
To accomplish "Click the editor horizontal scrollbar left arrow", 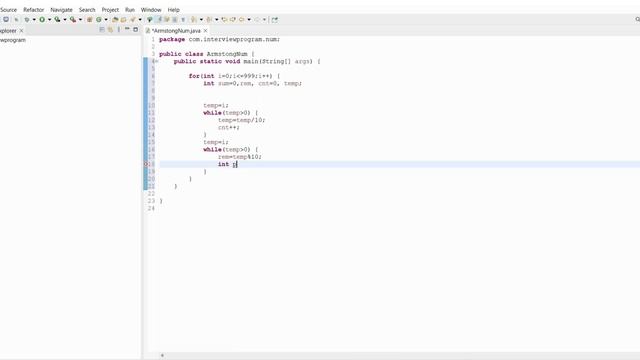I will coord(162,356).
